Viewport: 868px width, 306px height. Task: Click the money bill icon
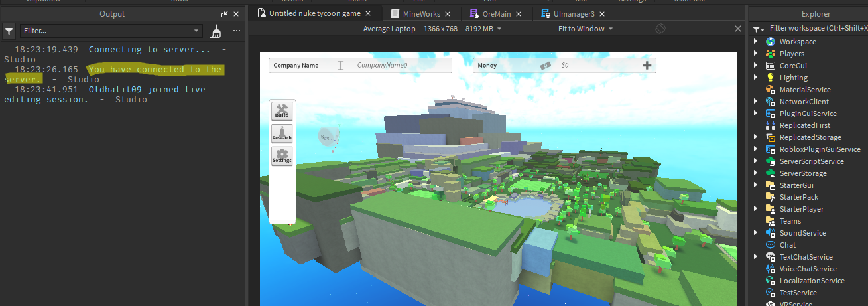click(546, 65)
